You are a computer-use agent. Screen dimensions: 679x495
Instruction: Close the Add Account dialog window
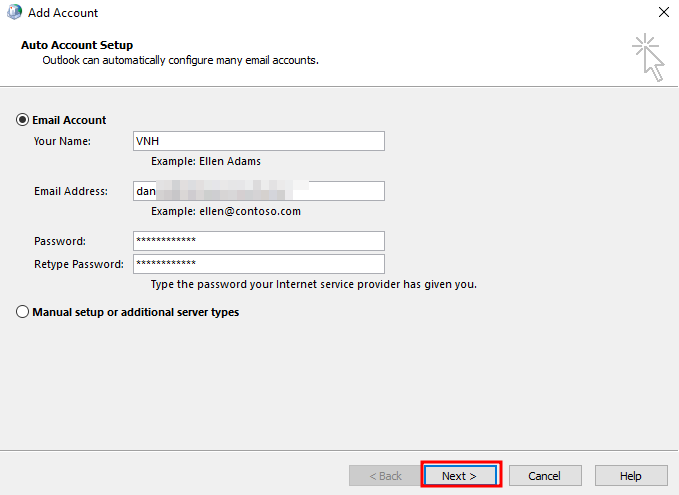[663, 13]
